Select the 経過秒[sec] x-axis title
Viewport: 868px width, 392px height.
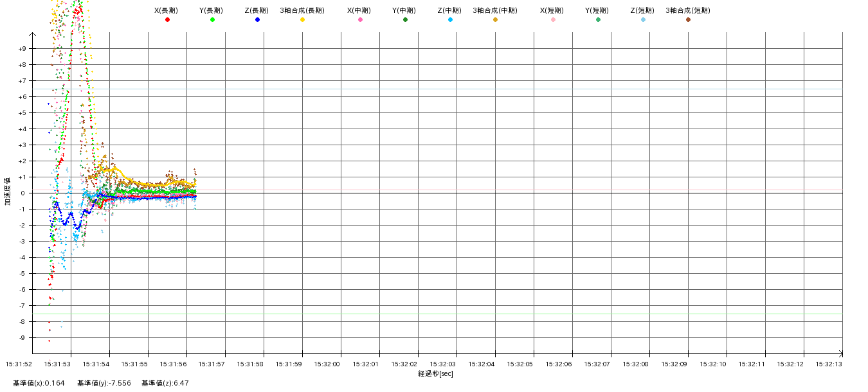click(x=435, y=373)
